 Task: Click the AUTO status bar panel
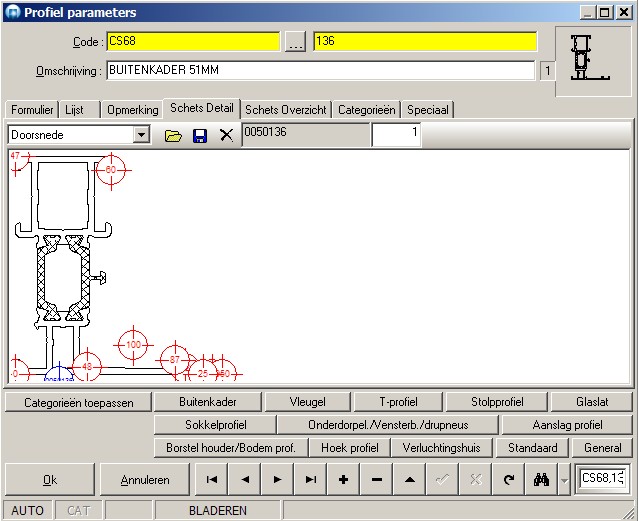coord(27,510)
